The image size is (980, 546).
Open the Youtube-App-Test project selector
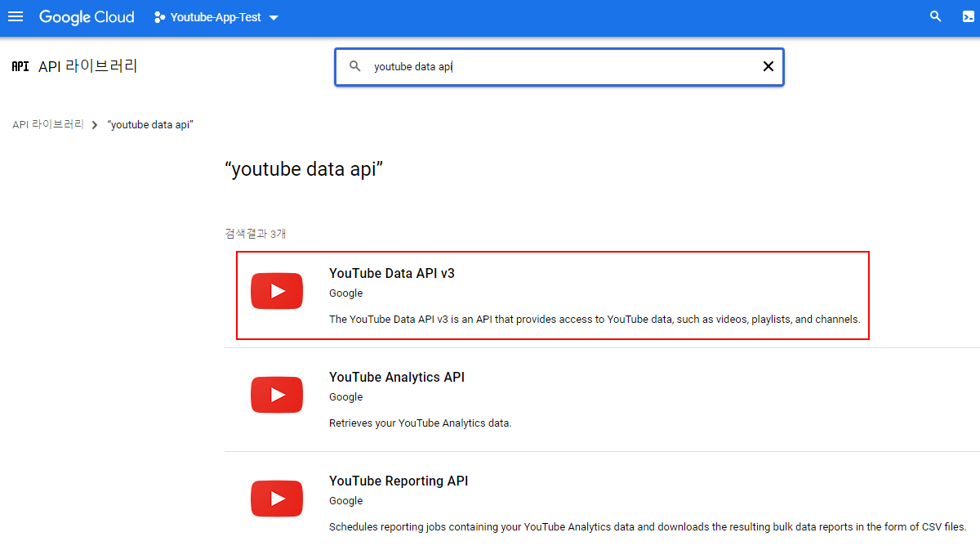217,17
